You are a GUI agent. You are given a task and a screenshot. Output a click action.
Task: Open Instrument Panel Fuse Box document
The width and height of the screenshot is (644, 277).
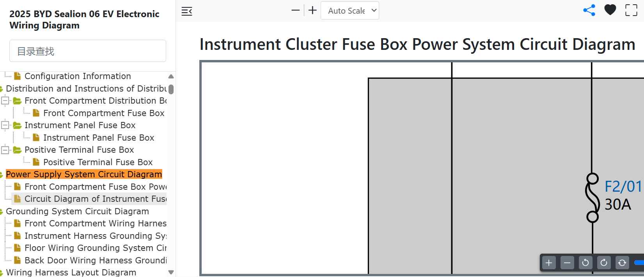[x=99, y=138]
